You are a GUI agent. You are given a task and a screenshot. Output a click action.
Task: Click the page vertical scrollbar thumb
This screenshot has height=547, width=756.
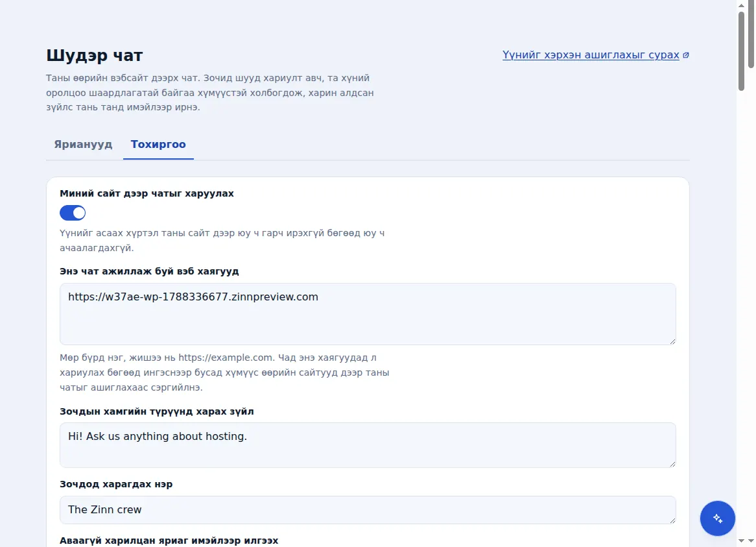[741, 51]
